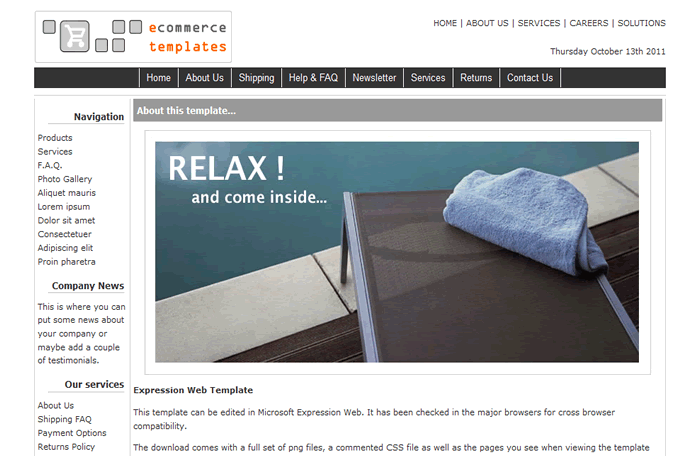Open Photo Gallery sidebar link
The width and height of the screenshot is (700, 456).
tap(65, 179)
